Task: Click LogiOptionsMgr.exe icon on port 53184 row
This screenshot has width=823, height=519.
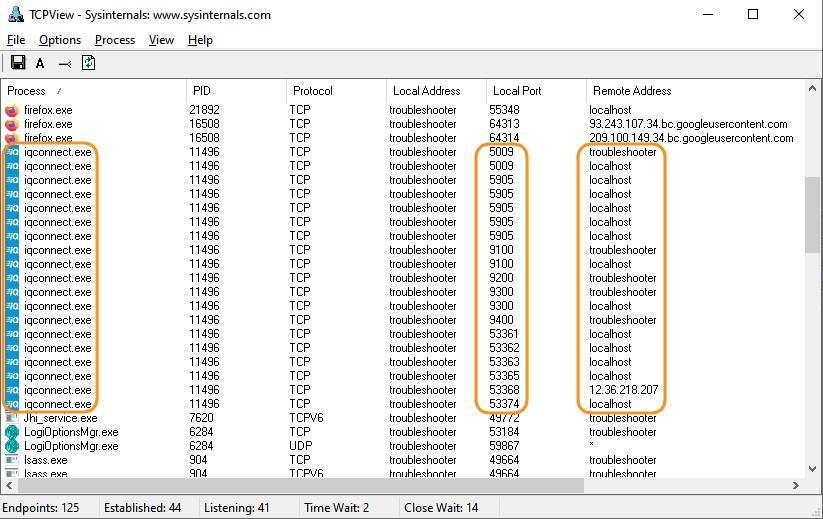Action: (12, 432)
